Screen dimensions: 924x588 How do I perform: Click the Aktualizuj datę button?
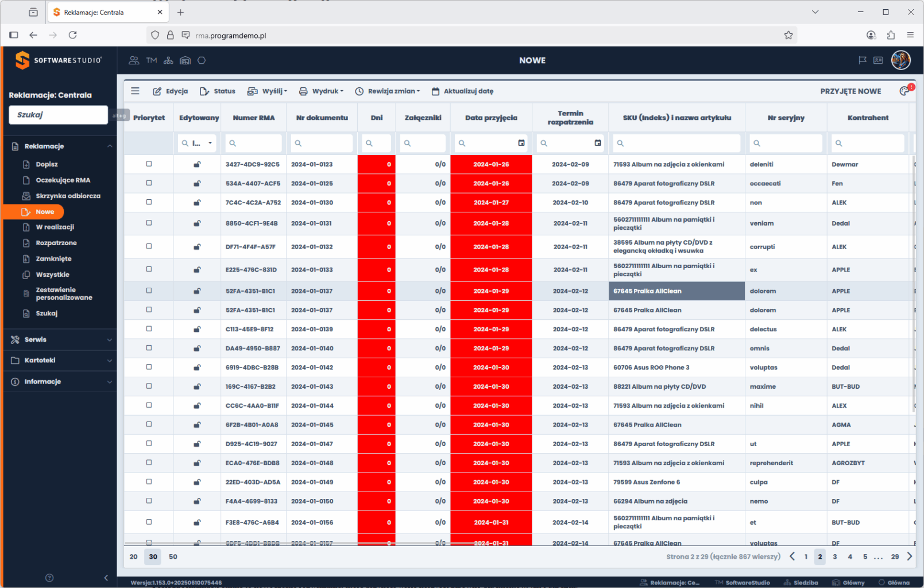pos(462,91)
